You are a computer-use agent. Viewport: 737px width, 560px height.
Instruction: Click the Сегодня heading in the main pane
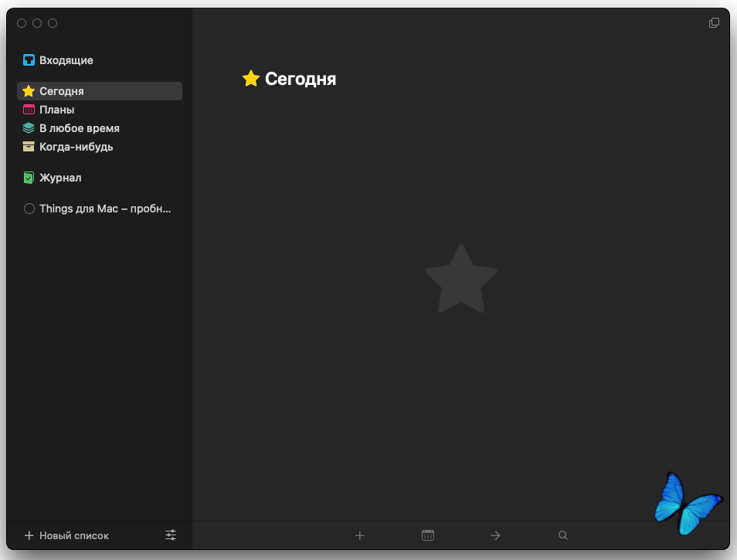tap(300, 79)
